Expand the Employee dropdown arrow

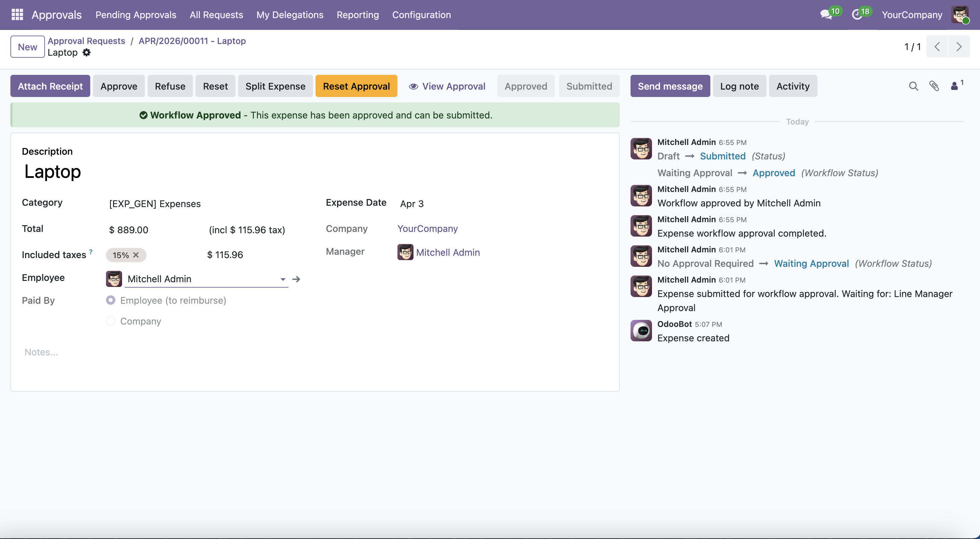283,279
